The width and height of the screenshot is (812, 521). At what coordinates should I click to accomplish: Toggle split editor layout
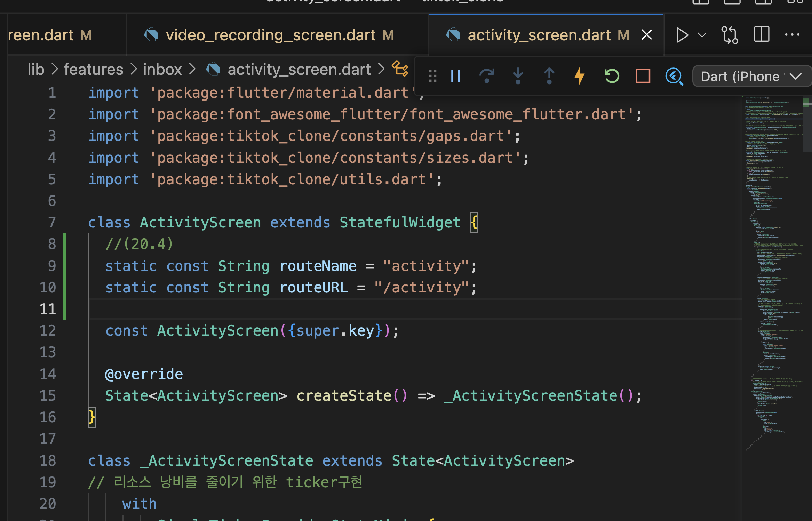pyautogui.click(x=761, y=35)
